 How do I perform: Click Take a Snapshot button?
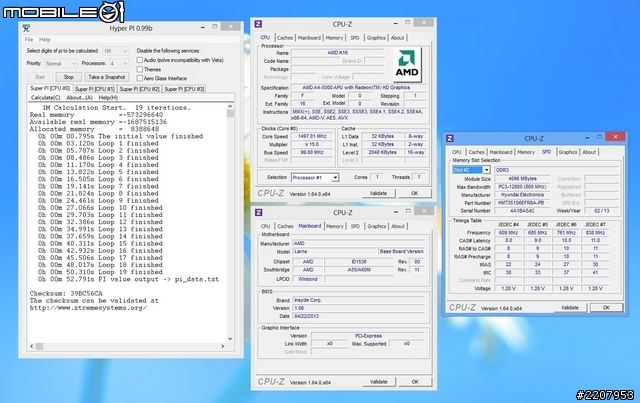tap(107, 77)
